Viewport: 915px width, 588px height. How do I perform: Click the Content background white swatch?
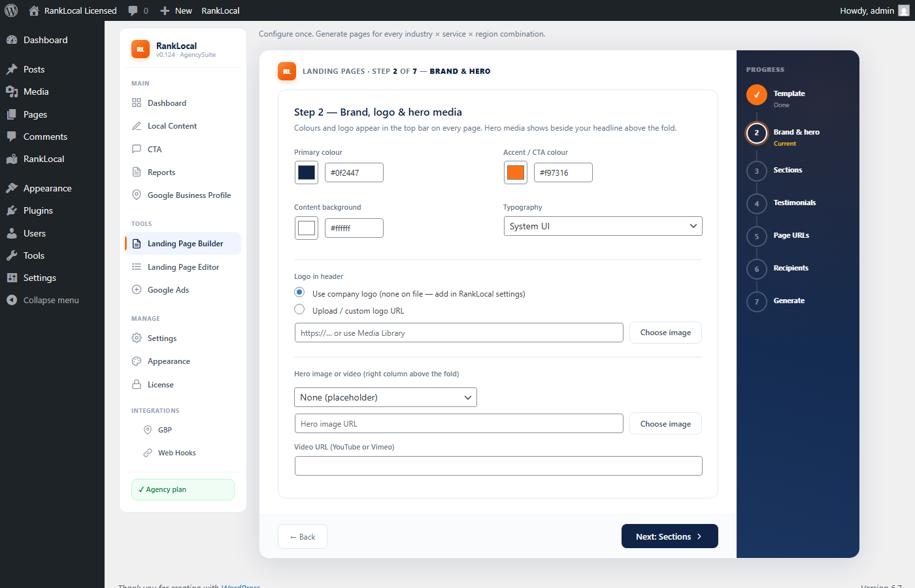(307, 228)
